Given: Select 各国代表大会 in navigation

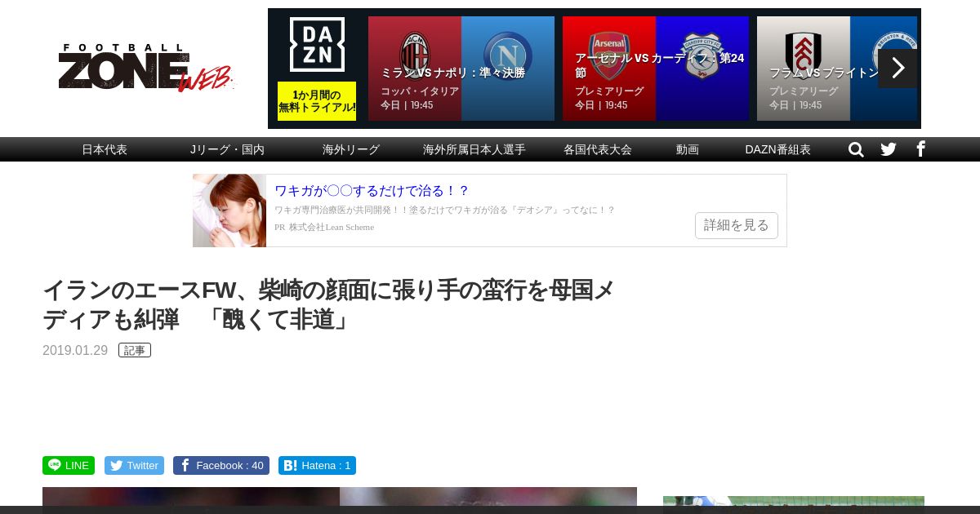Looking at the screenshot, I should (598, 149).
